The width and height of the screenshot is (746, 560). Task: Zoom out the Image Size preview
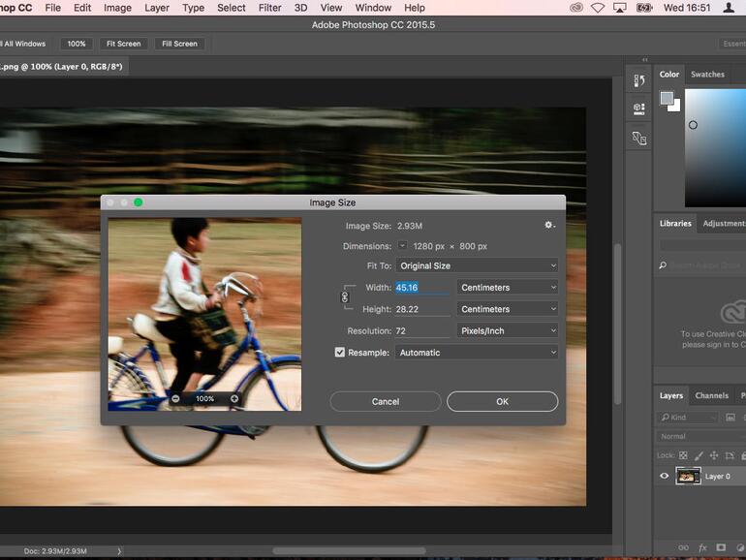(x=175, y=399)
